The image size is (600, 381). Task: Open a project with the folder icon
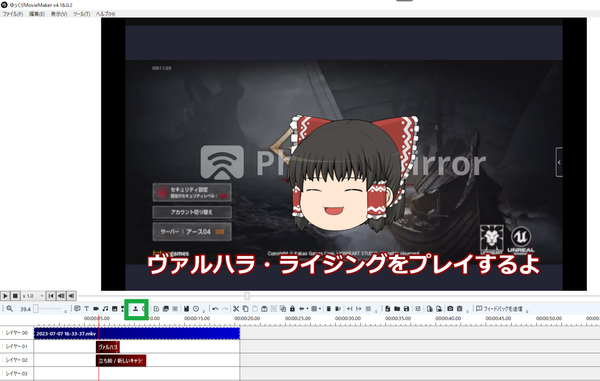click(x=397, y=309)
